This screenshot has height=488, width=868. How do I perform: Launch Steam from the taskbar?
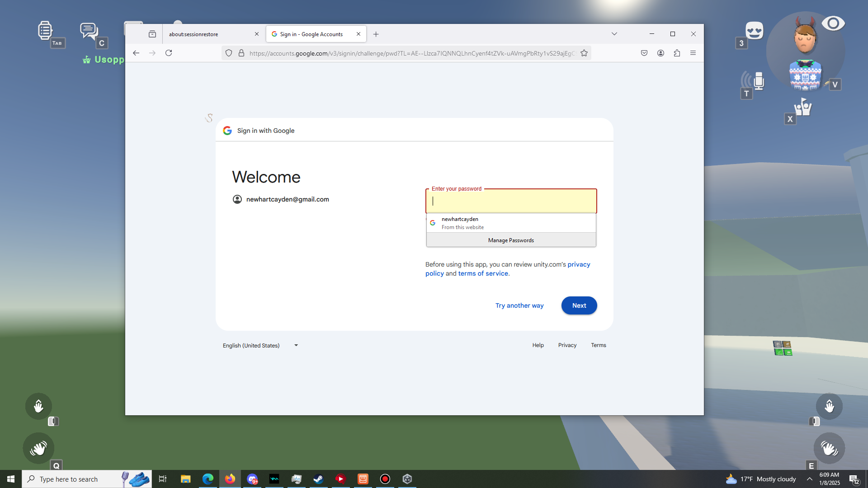pos(318,479)
